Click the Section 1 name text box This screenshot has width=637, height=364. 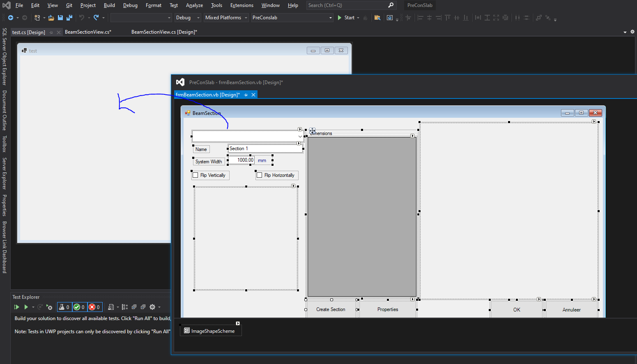point(265,149)
